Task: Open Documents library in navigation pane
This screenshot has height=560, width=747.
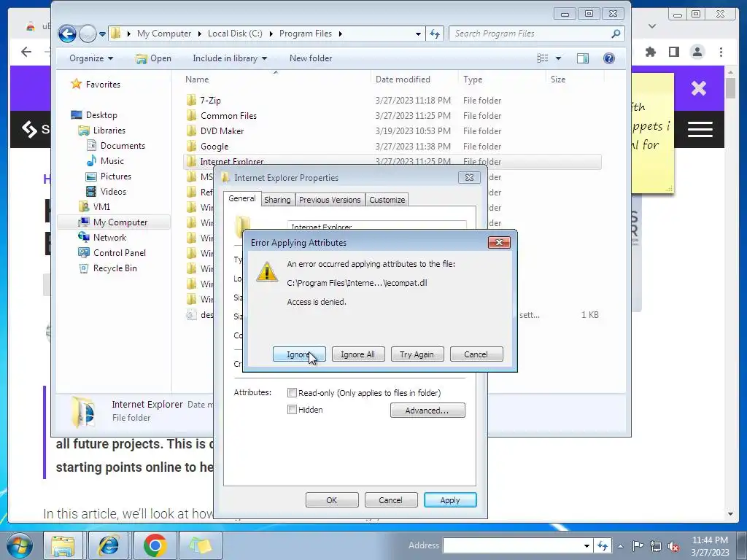Action: [116, 146]
